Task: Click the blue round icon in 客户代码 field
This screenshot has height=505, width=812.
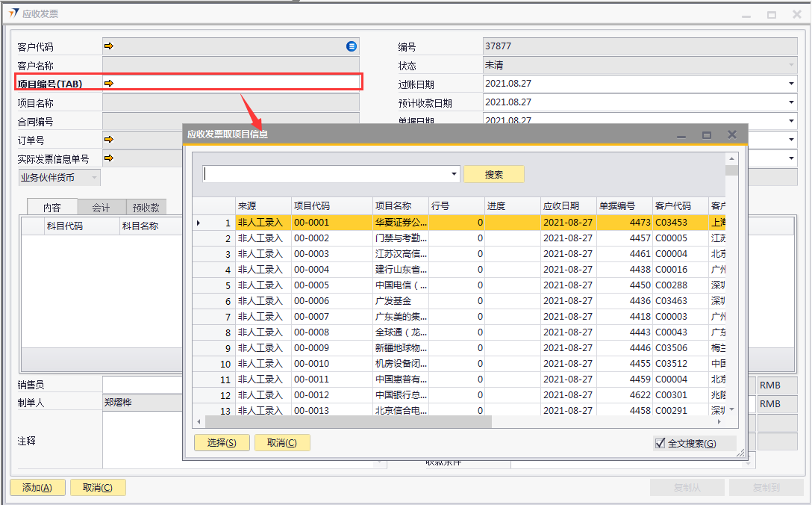Action: click(352, 46)
